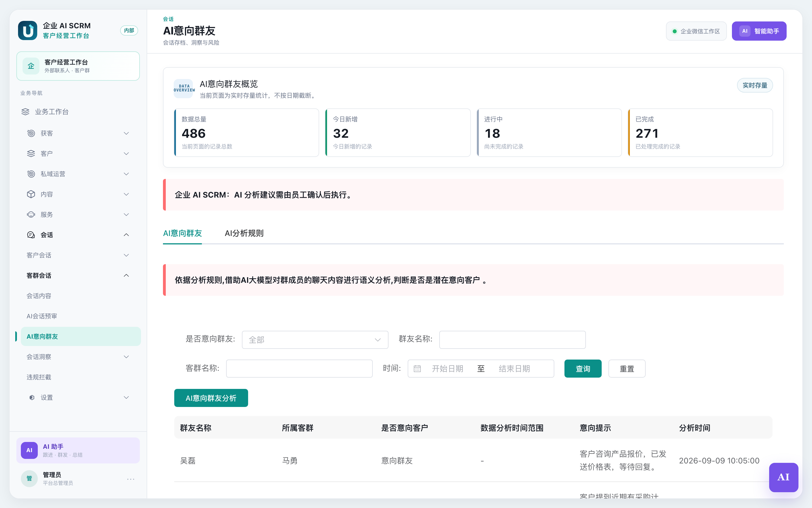Click the 服务 smiley icon
The height and width of the screenshot is (508, 812).
[31, 215]
